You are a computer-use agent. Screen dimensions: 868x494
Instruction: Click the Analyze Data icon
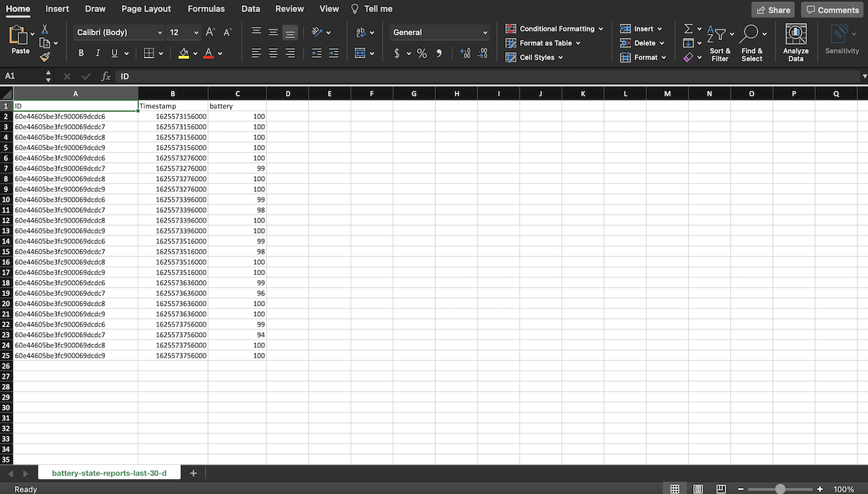click(795, 43)
